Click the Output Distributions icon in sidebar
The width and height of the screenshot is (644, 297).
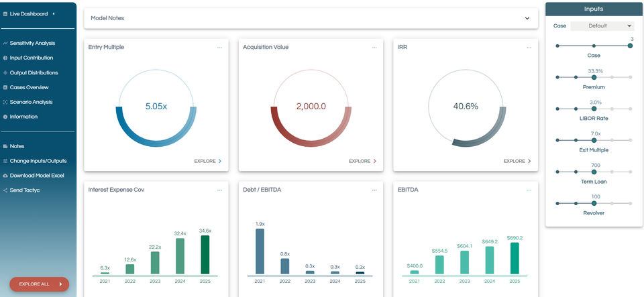pyautogui.click(x=5, y=72)
